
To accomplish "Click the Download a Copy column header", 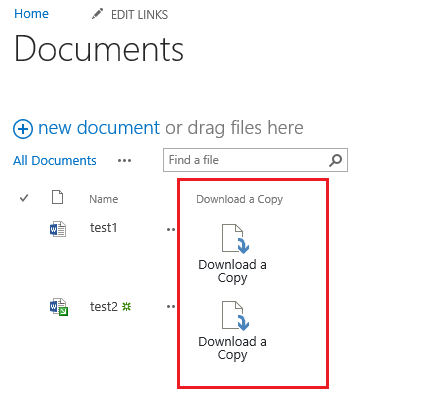I will pos(240,199).
